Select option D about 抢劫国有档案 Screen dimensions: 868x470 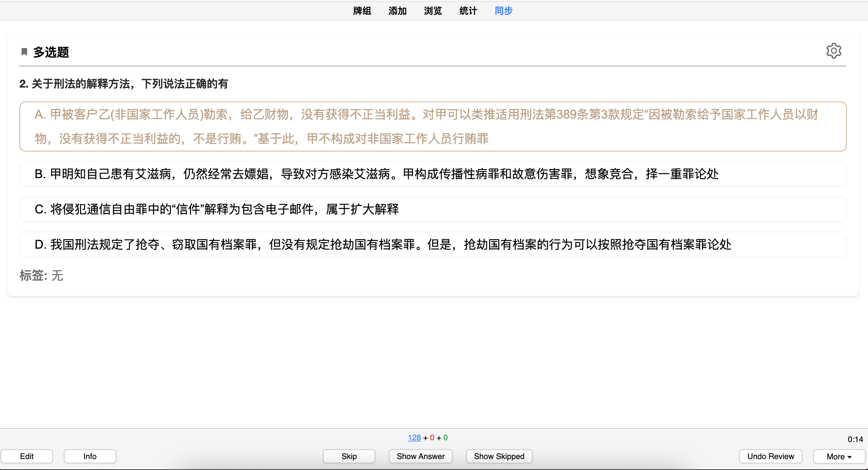click(433, 245)
